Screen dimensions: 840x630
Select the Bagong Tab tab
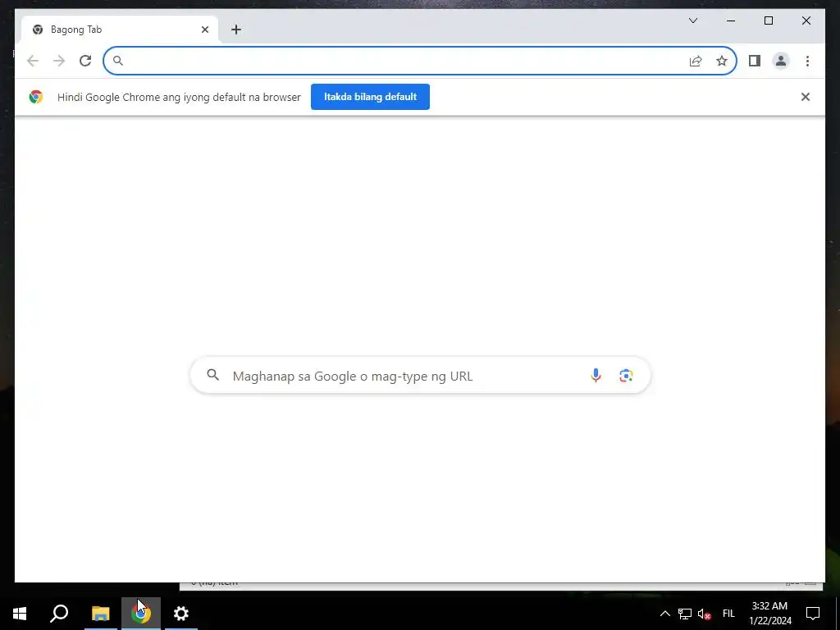point(120,30)
